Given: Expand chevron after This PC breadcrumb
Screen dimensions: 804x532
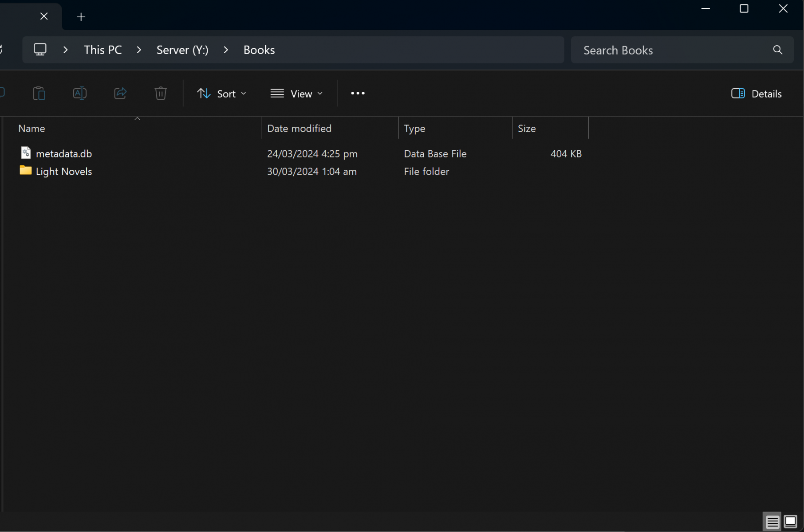Looking at the screenshot, I should tap(139, 50).
